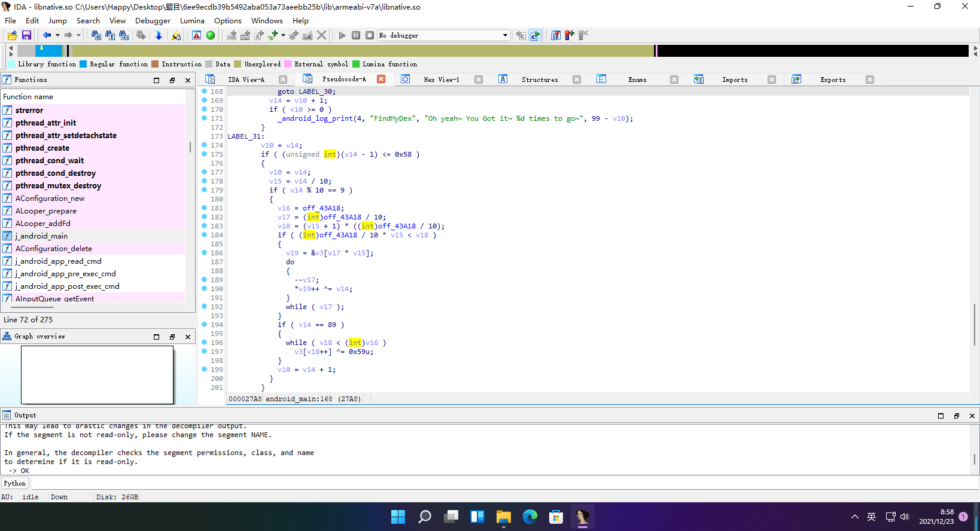
Task: Click the Function name column header
Action: (x=93, y=96)
